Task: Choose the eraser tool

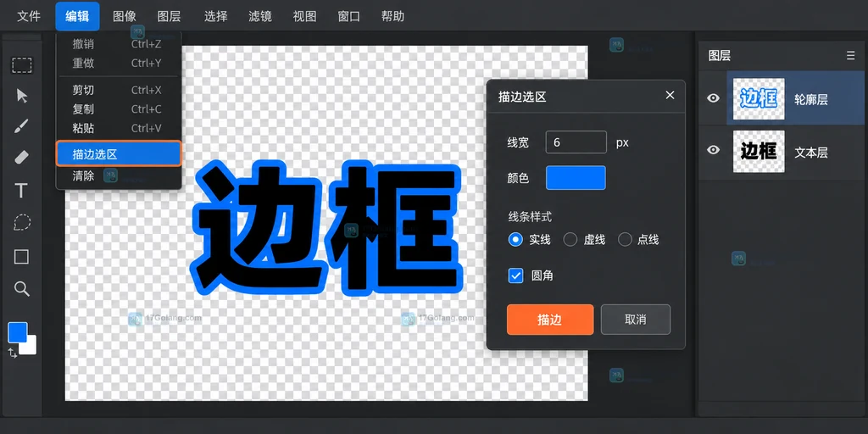Action: tap(21, 158)
